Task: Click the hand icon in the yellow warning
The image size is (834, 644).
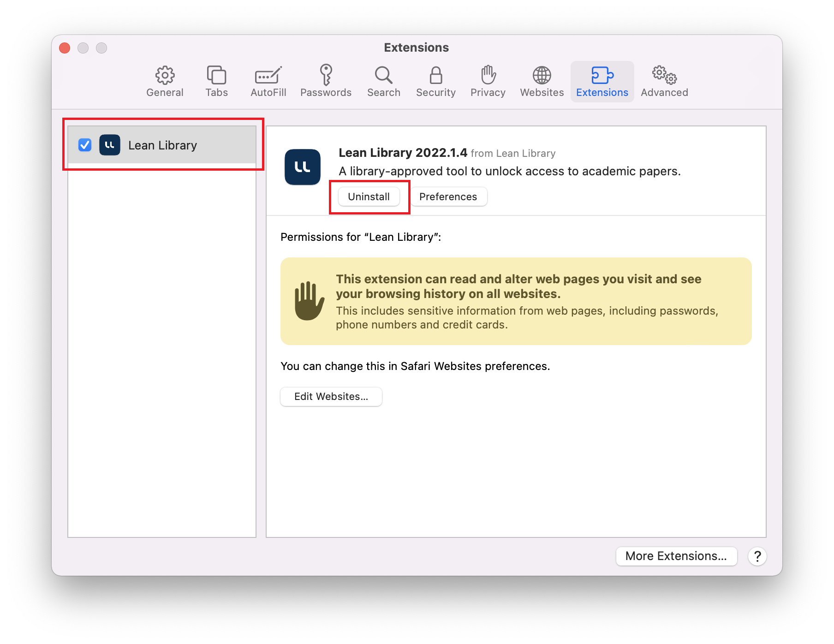Action: coord(309,301)
